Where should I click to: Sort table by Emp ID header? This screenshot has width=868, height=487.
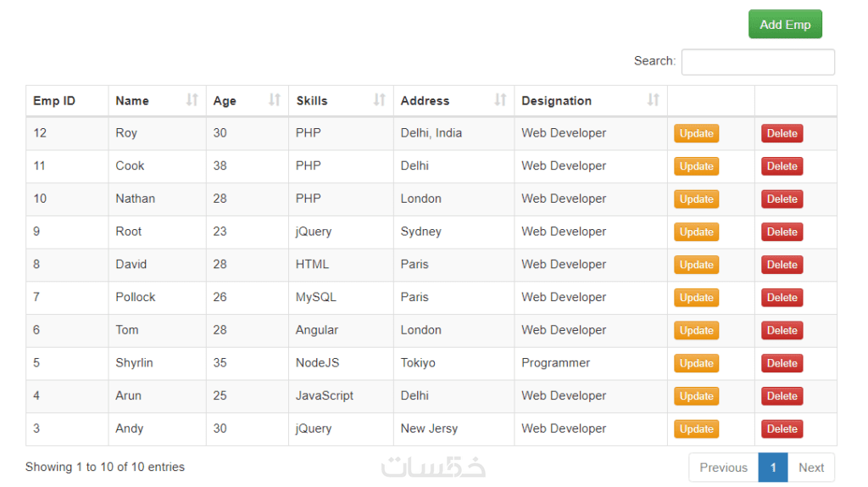click(54, 101)
